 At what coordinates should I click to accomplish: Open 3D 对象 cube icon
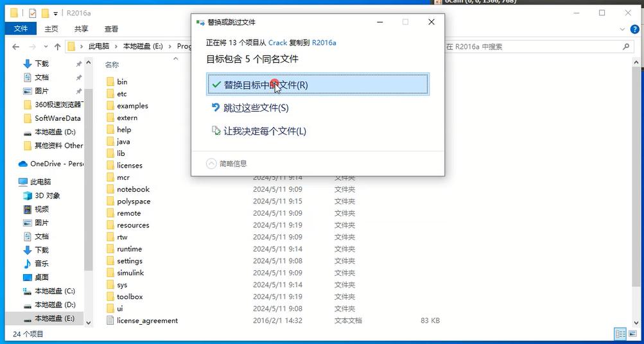click(x=28, y=195)
